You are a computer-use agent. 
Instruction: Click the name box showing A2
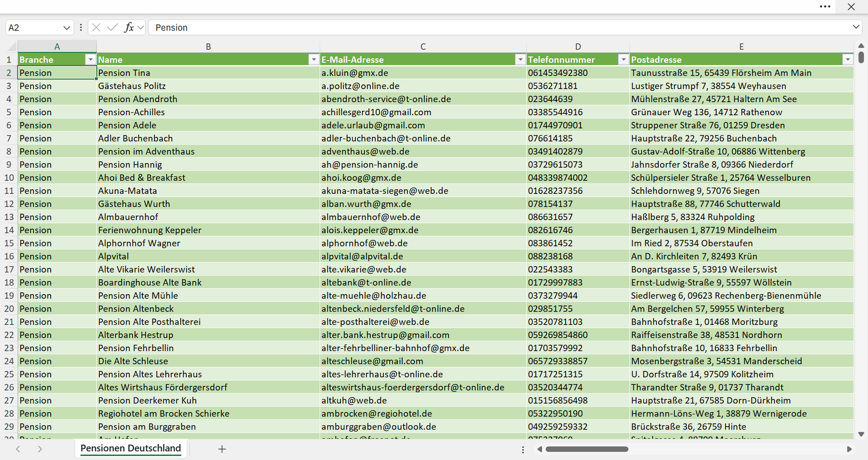pyautogui.click(x=34, y=27)
